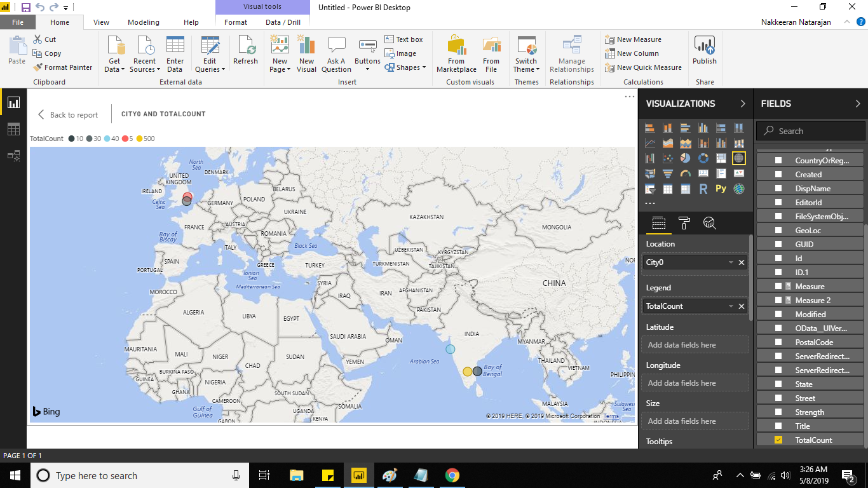This screenshot has height=488, width=868.
Task: Select the donut chart visual
Action: [x=703, y=158]
